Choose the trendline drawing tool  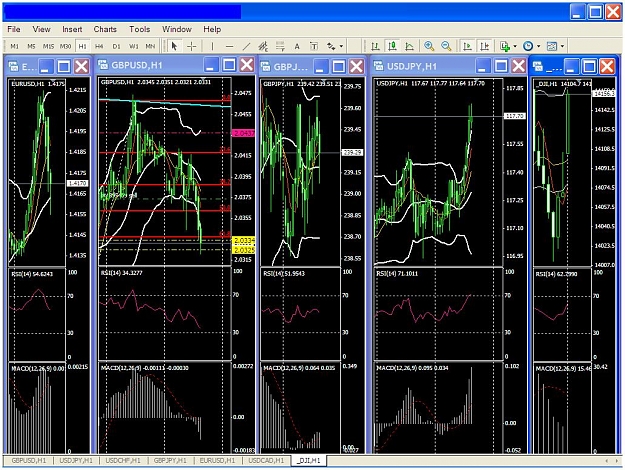[x=246, y=46]
